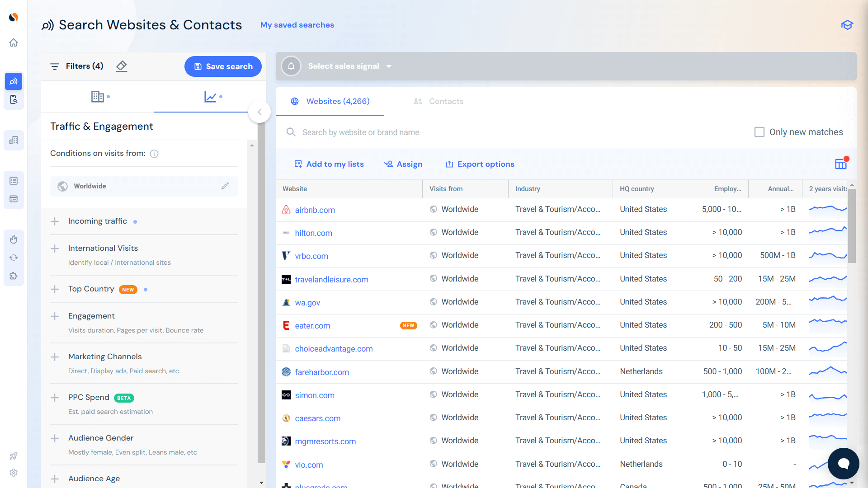Click airbnb.com two-year visits sparkline
This screenshot has height=488, width=868.
(828, 209)
